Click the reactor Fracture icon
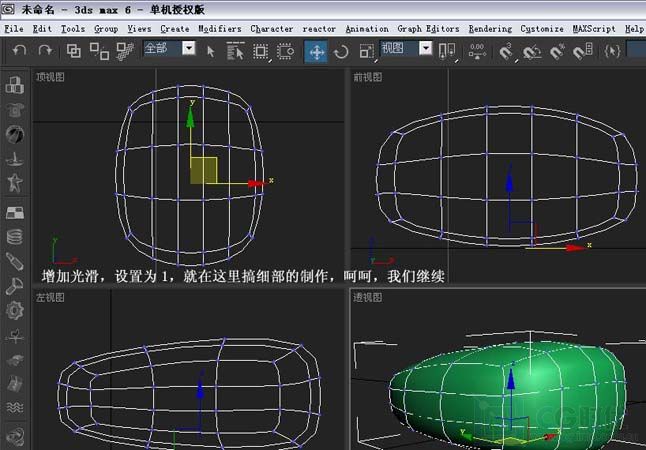646x450 pixels. click(15, 384)
